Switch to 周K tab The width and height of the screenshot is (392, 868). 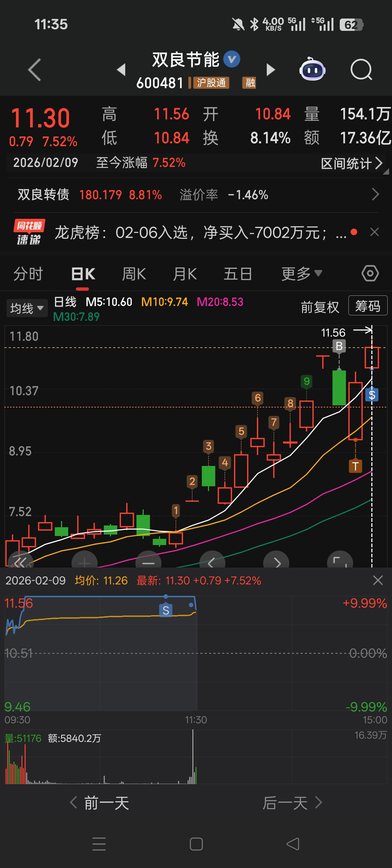tap(134, 274)
